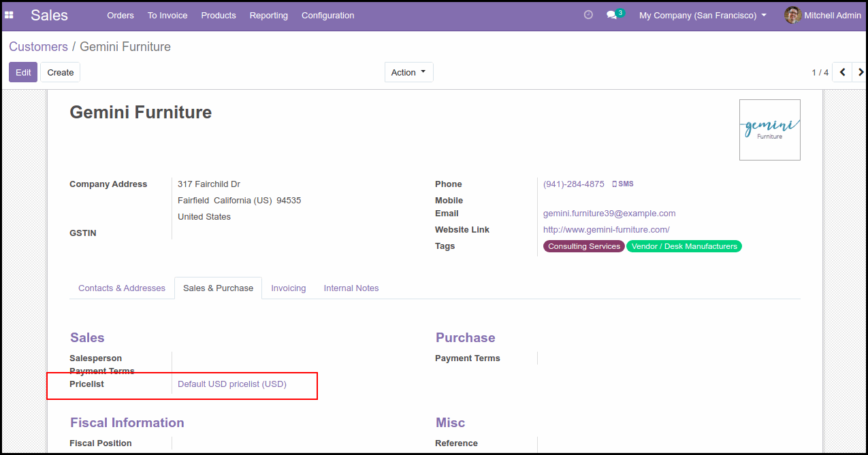Viewport: 868px width, 455px height.
Task: Open the Internal Notes tab
Action: (x=351, y=288)
